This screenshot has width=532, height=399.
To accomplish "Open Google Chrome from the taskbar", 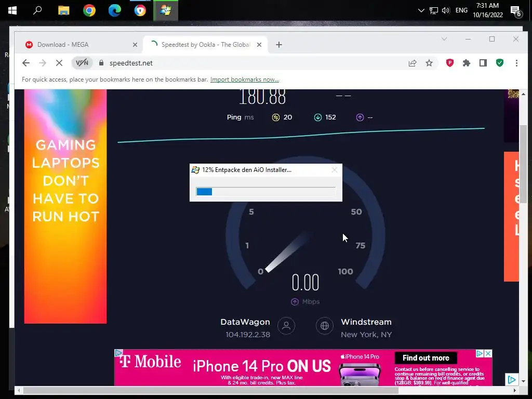I will click(x=89, y=10).
